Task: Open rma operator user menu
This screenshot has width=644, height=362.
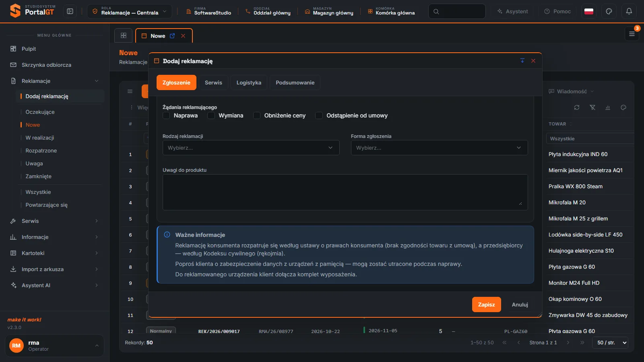Action: (x=54, y=346)
